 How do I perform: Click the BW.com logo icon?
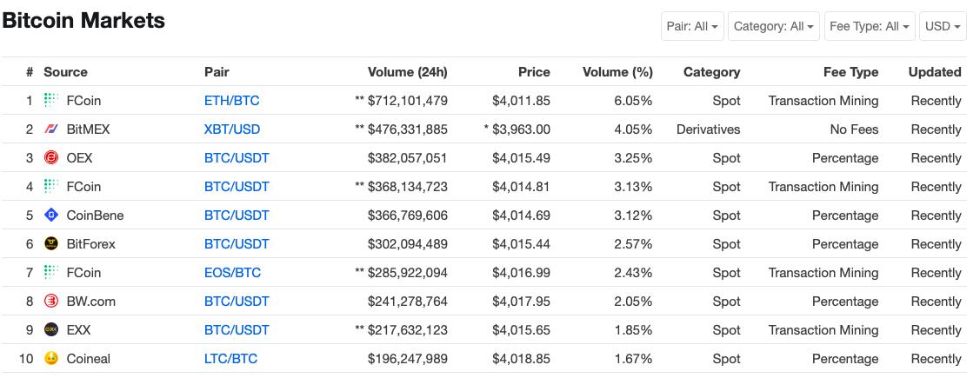(x=51, y=302)
